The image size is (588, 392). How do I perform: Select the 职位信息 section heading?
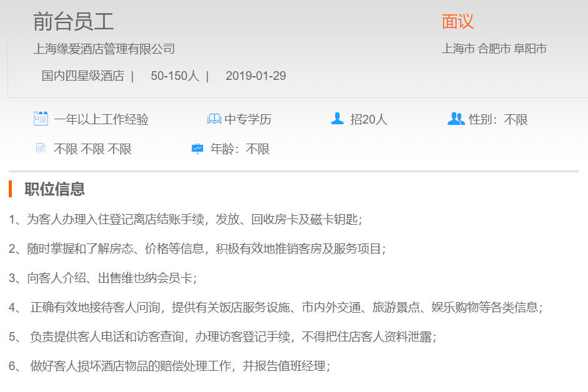(x=54, y=189)
